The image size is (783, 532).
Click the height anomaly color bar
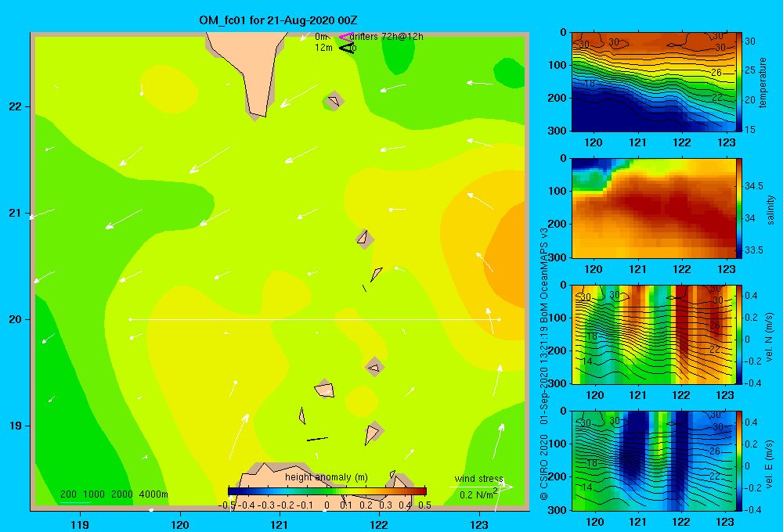coord(327,491)
